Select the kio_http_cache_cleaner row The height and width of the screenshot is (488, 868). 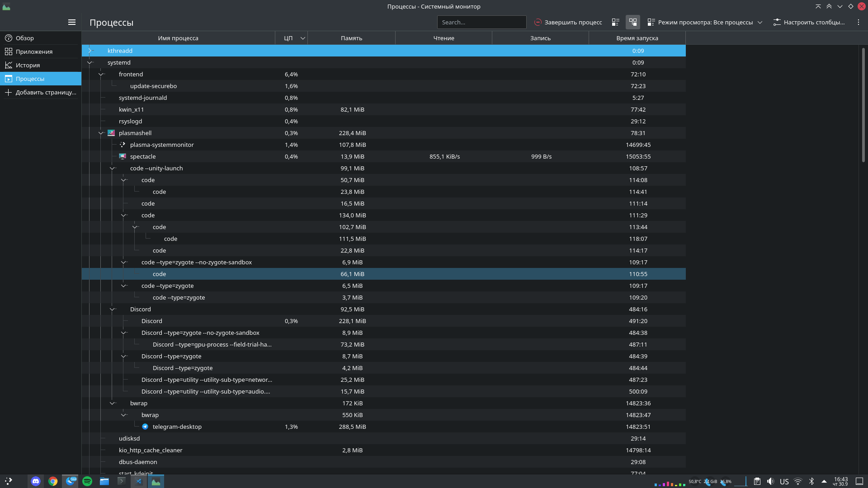pos(383,450)
